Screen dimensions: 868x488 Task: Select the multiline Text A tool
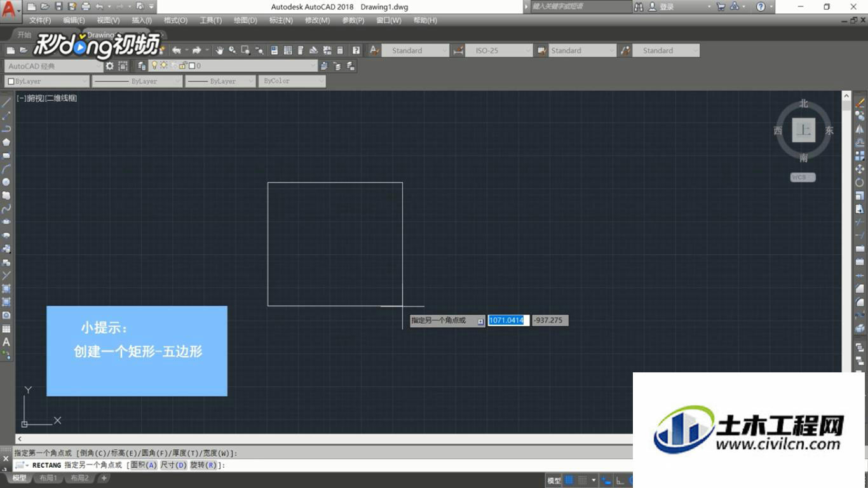[x=6, y=342]
